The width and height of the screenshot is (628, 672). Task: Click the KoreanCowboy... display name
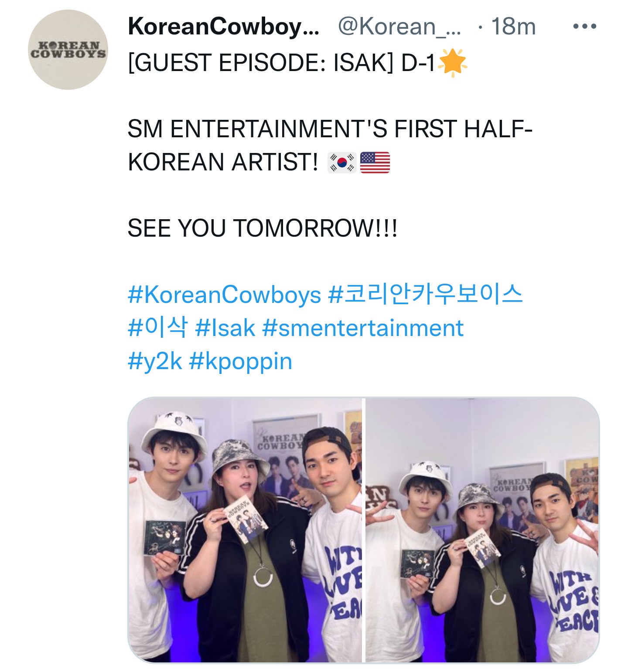coord(223,27)
